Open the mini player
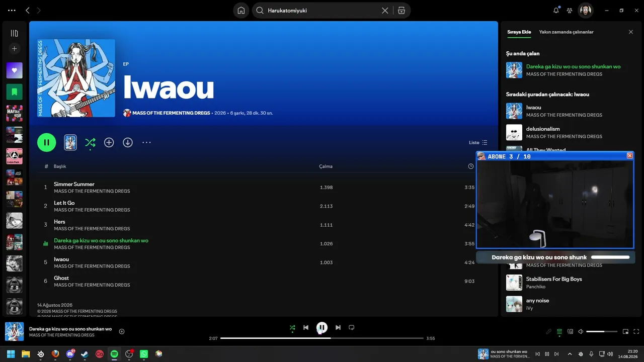 [x=626, y=331]
